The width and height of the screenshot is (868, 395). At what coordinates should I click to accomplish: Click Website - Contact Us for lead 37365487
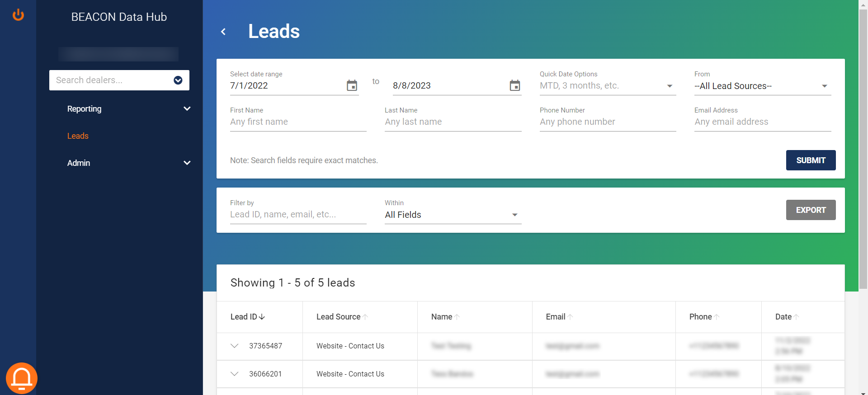coord(350,346)
